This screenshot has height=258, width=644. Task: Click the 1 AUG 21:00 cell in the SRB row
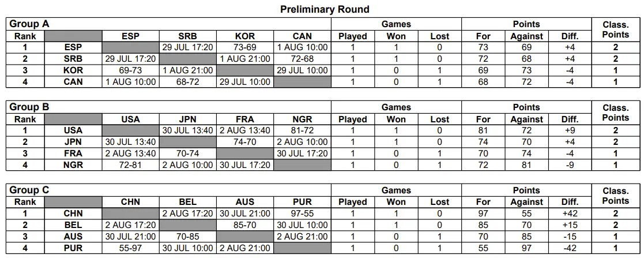245,59
